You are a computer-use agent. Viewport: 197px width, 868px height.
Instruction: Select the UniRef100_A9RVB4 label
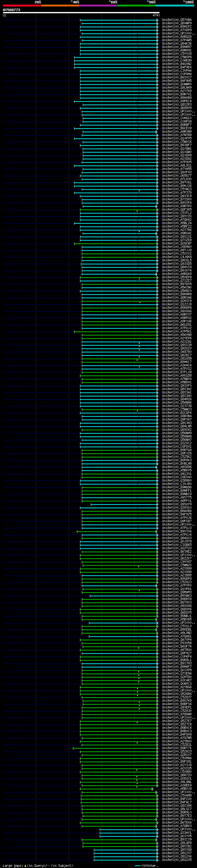pos(176,416)
